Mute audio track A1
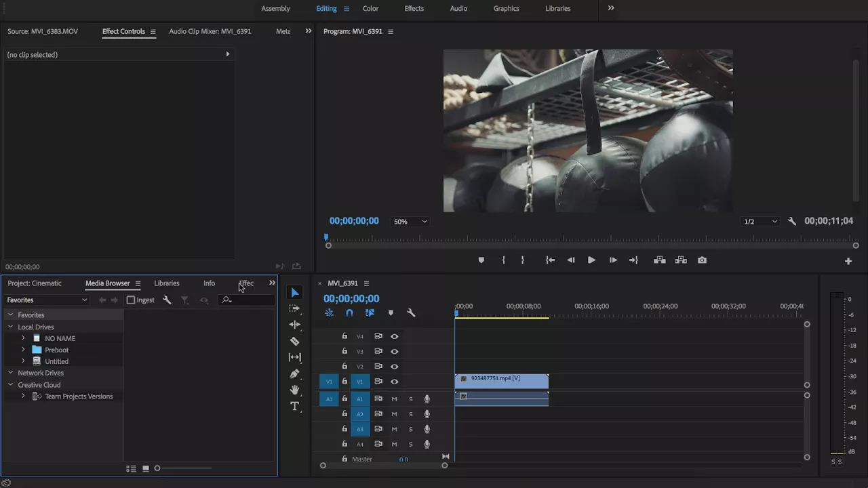Image resolution: width=868 pixels, height=488 pixels. (394, 399)
